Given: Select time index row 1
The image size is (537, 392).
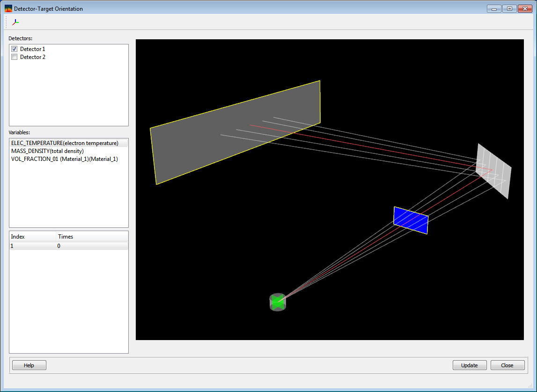Looking at the screenshot, I should (x=68, y=246).
